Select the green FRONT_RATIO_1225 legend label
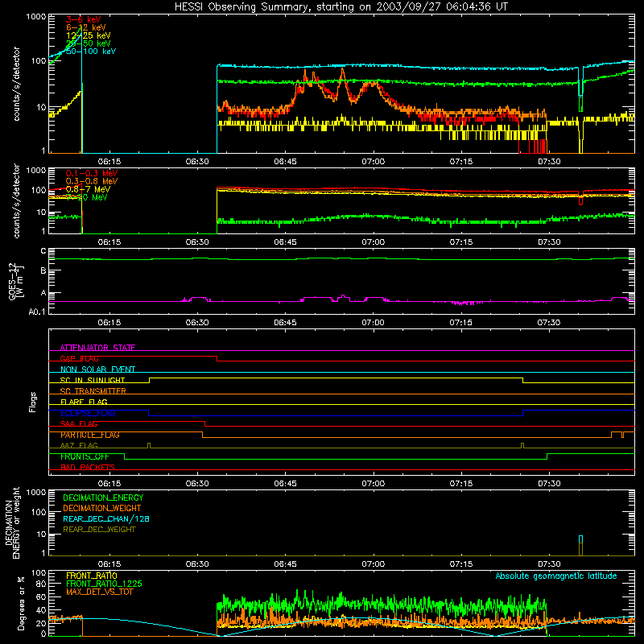 pos(104,584)
